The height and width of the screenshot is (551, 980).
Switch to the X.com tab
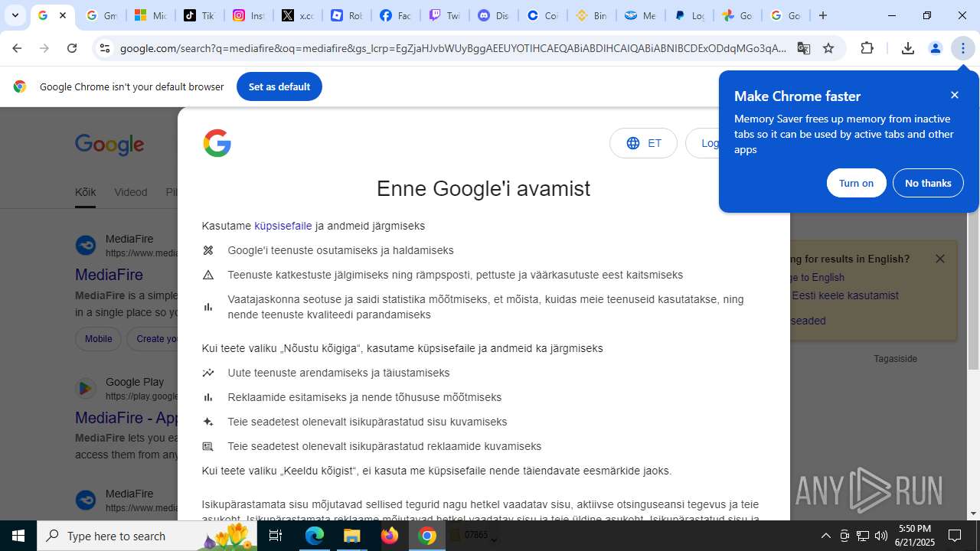297,15
